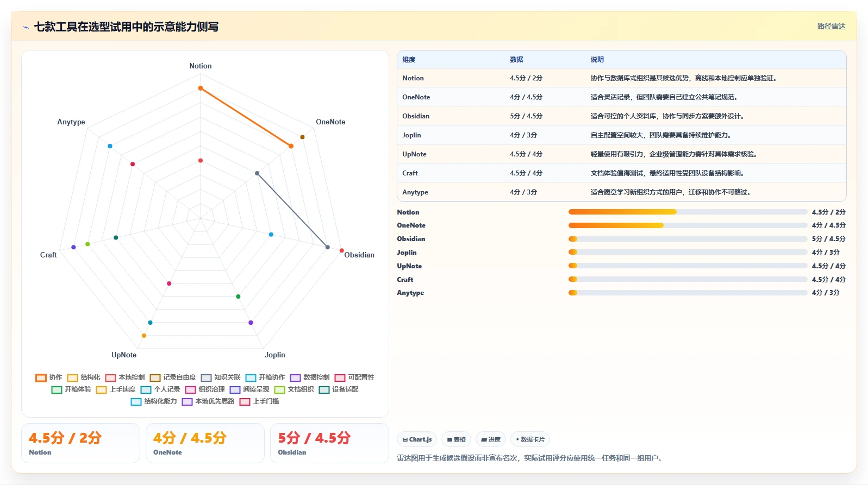Hide the 可配置性 legend series
This screenshot has width=868, height=485.
354,377
